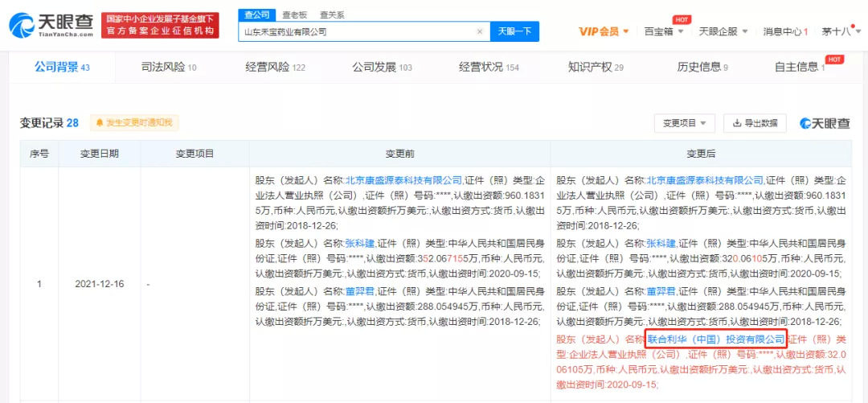The width and height of the screenshot is (868, 403).
Task: Switch to the 知识产权 tab
Action: [x=596, y=68]
